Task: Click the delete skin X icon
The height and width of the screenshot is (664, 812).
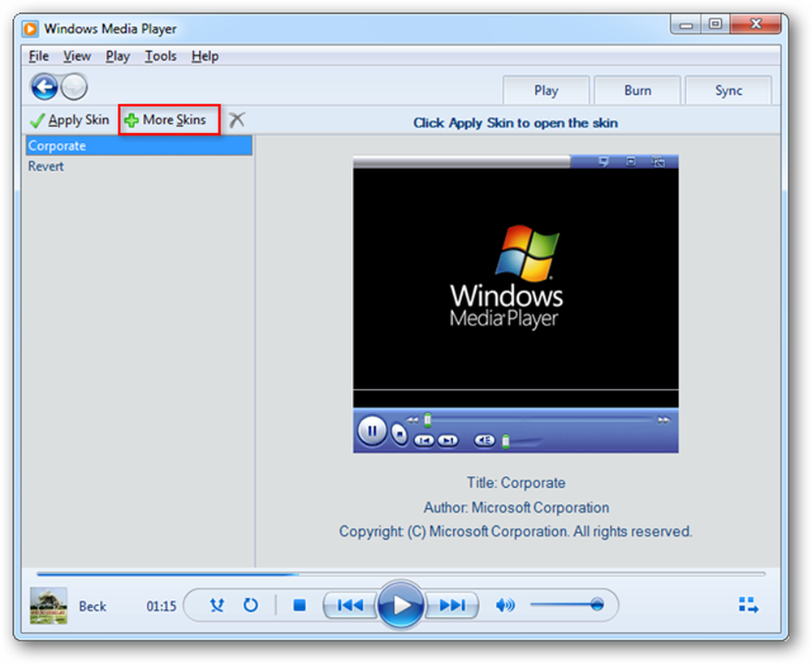Action: tap(236, 119)
